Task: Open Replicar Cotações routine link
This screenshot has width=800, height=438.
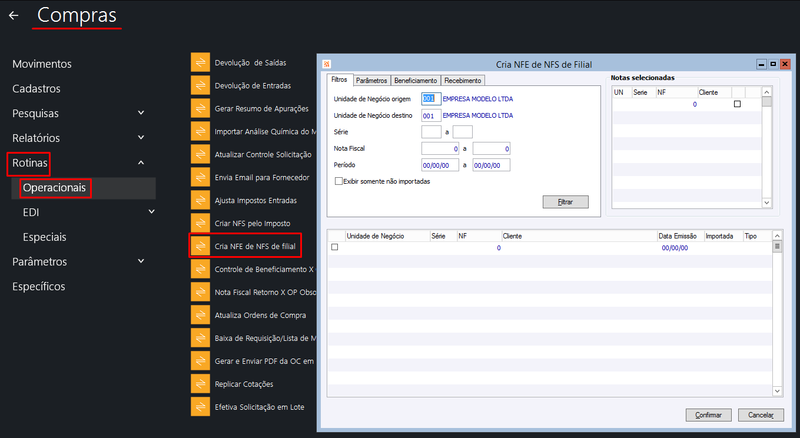Action: [x=244, y=384]
